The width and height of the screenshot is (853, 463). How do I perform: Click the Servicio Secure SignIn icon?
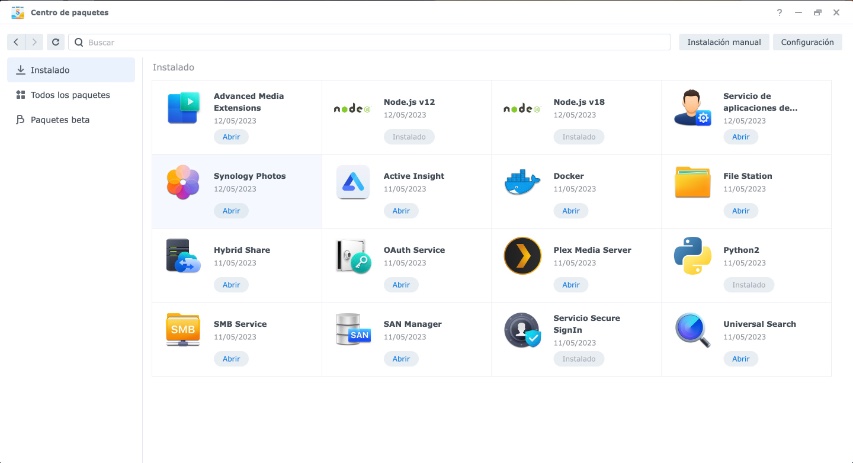click(x=522, y=330)
